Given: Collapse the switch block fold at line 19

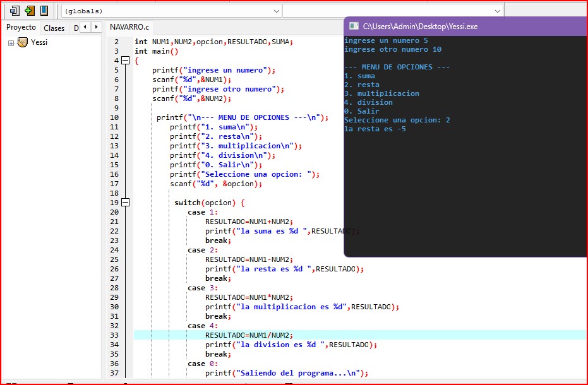Looking at the screenshot, I should point(125,203).
